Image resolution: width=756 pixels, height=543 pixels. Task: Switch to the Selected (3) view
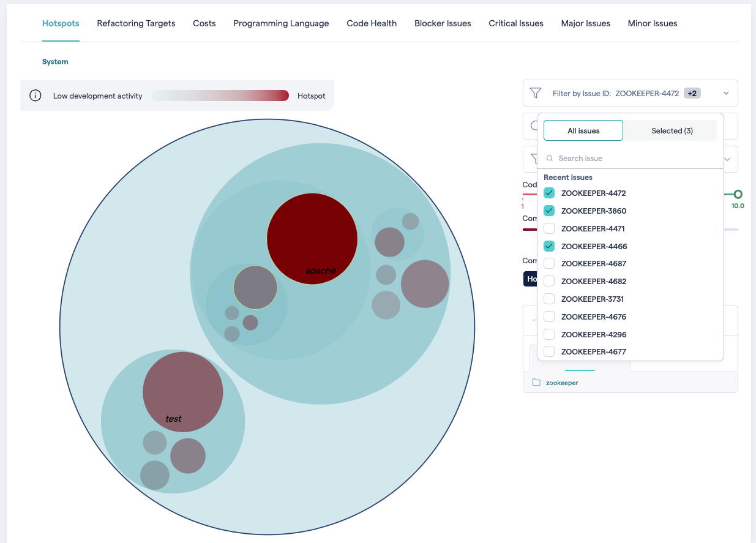coord(672,130)
